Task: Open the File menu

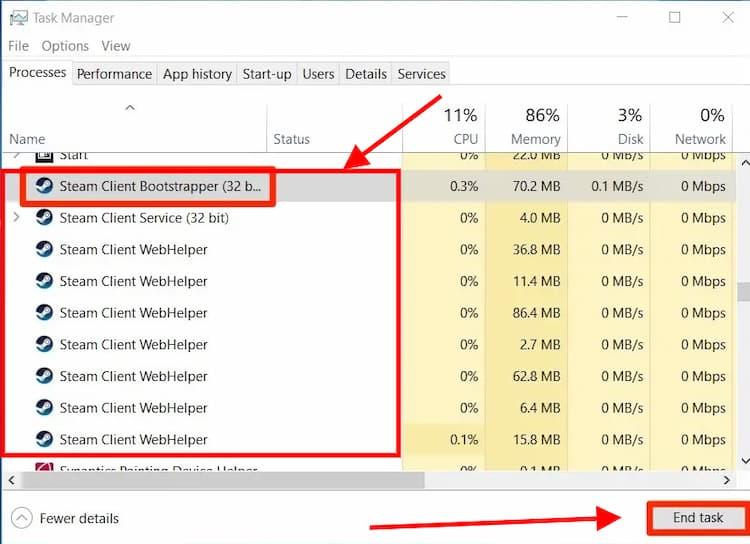Action: (x=19, y=46)
